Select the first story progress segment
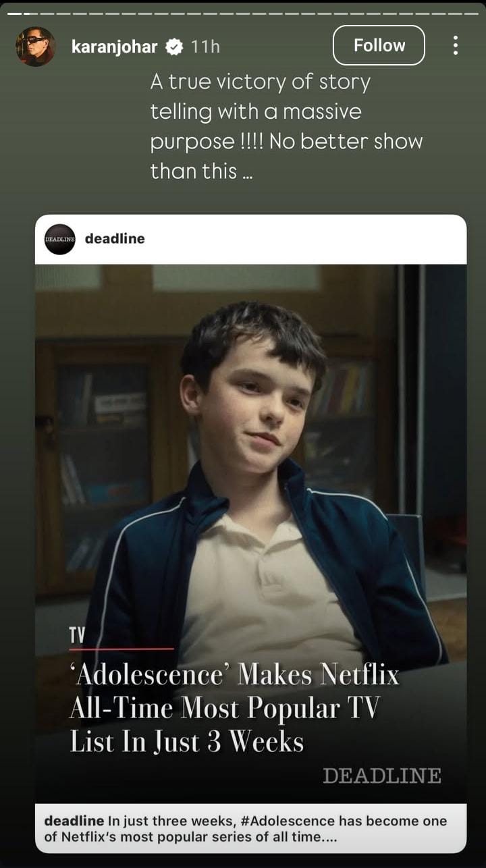 pos(13,13)
